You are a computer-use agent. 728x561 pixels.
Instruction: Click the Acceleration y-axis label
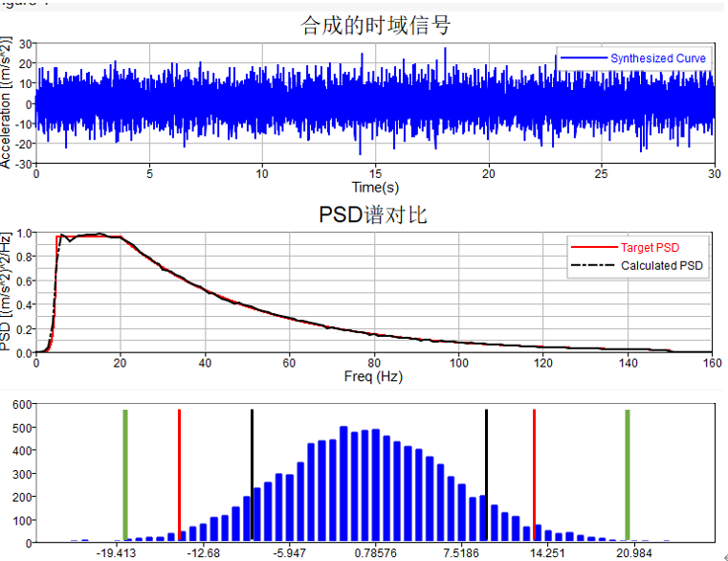click(x=8, y=103)
